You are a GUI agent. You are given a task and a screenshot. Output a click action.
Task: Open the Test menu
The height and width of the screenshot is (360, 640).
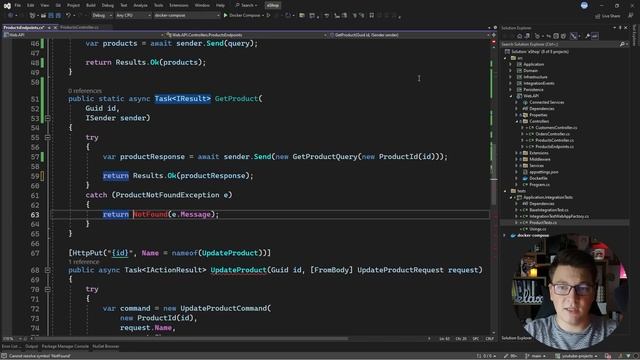124,5
